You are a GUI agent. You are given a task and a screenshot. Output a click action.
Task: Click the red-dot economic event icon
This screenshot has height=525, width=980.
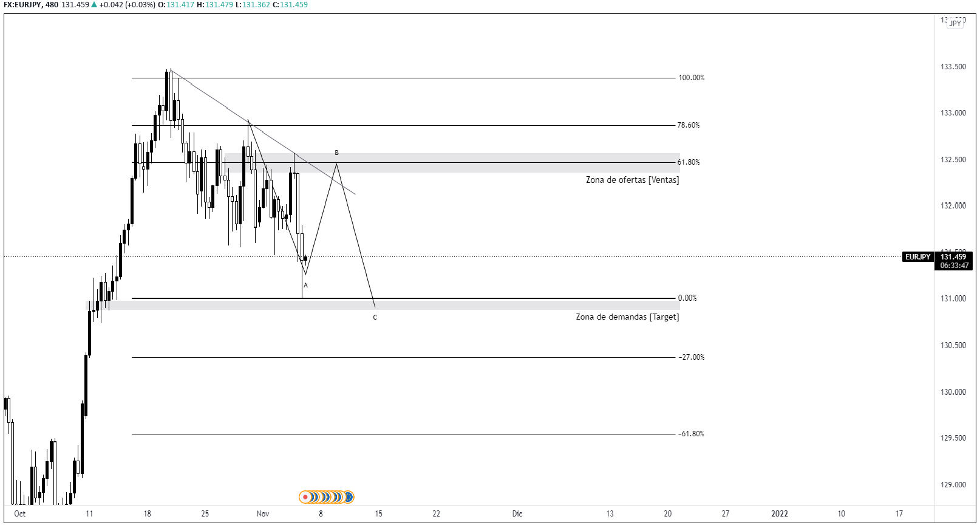point(305,497)
